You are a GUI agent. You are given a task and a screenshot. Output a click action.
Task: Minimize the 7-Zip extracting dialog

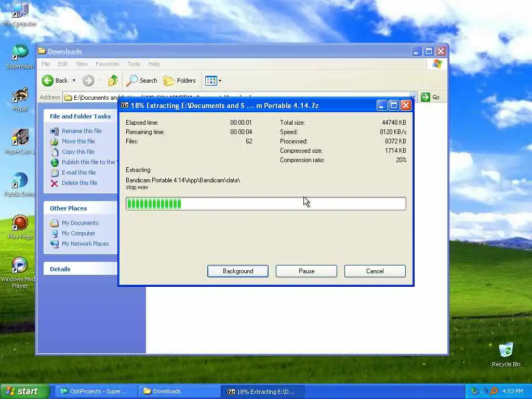coord(381,105)
